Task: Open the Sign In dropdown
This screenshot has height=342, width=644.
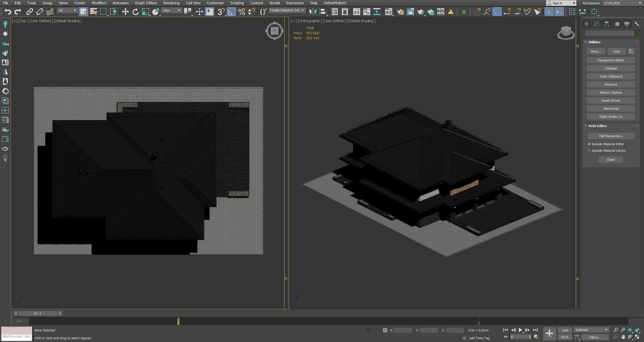Action: click(x=561, y=3)
